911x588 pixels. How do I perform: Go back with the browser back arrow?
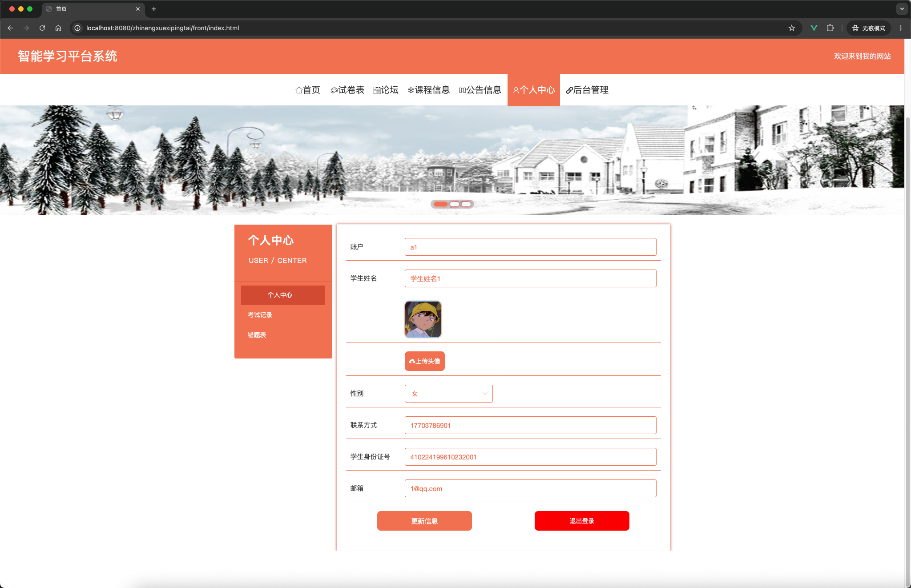pyautogui.click(x=10, y=28)
